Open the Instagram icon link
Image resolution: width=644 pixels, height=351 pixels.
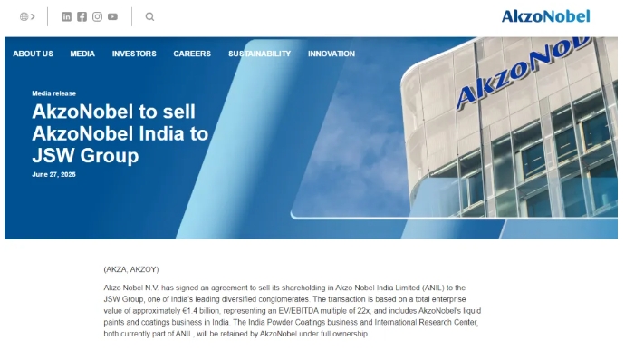tap(97, 16)
